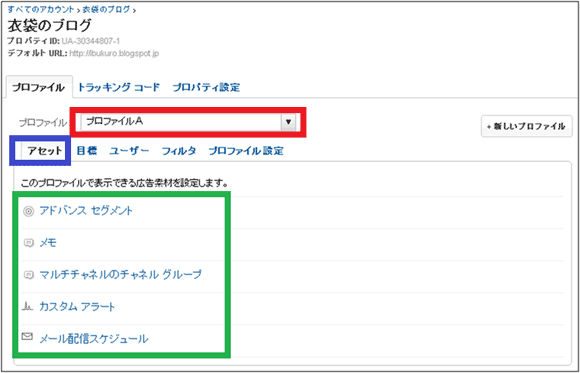Image resolution: width=580 pixels, height=373 pixels.
Task: Open the メモ link
Action: [x=48, y=243]
